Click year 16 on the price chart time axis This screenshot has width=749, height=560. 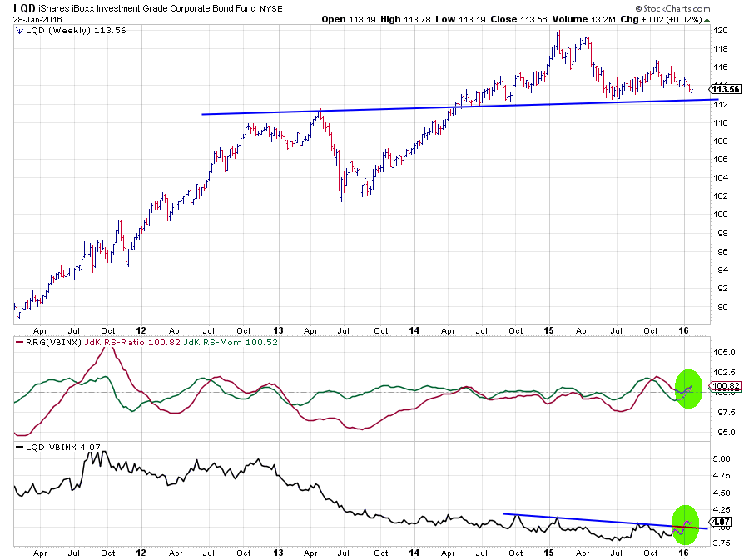pyautogui.click(x=683, y=330)
